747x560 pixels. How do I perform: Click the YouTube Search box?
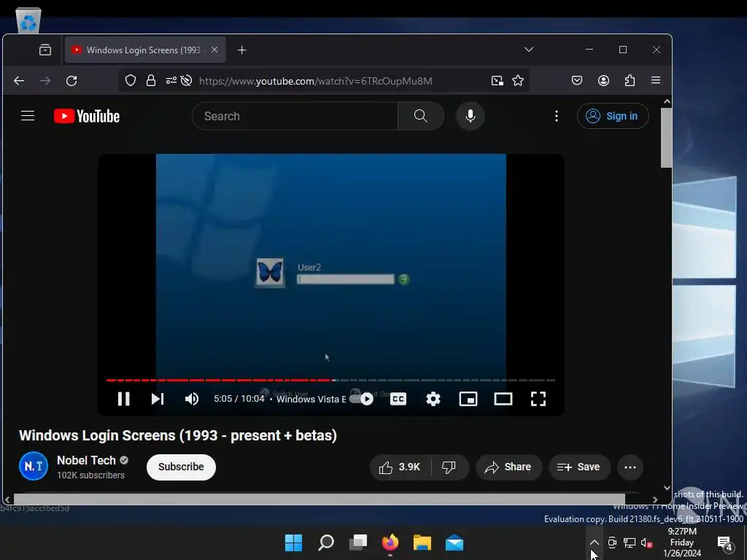coord(295,116)
